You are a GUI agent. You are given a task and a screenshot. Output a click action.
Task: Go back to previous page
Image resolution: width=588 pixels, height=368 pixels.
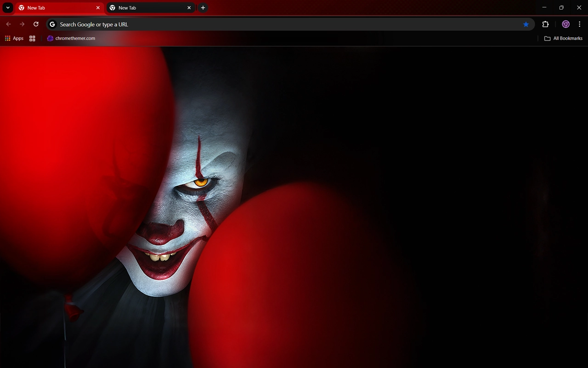pos(8,24)
